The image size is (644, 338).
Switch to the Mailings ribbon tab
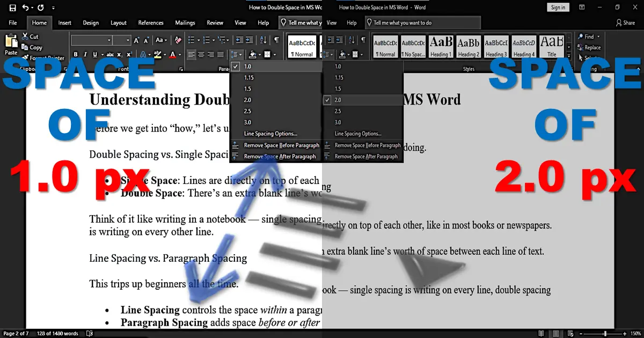coord(185,23)
